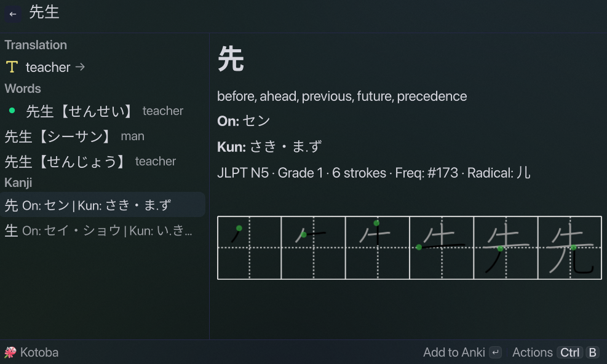Select the 先生【せんじょう】 teacher entry
The width and height of the screenshot is (607, 364).
click(x=103, y=162)
